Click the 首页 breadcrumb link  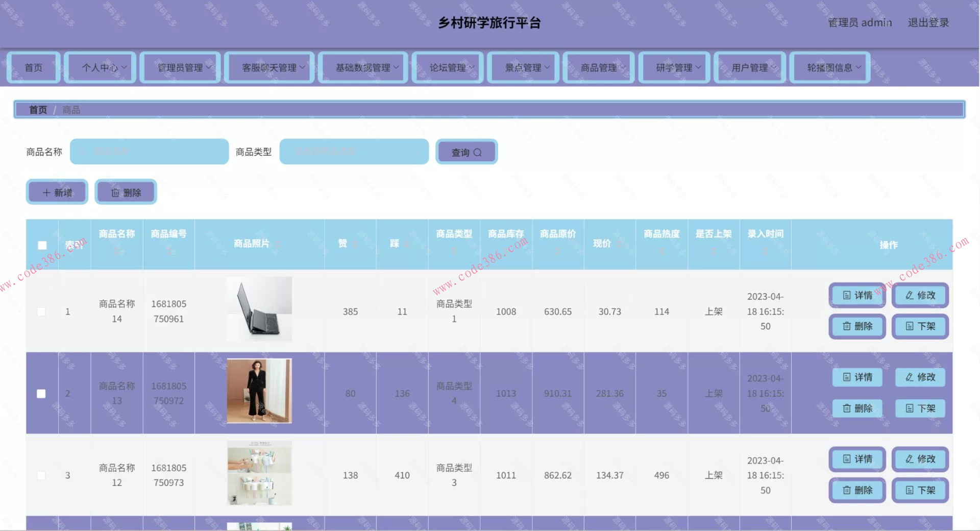[38, 110]
